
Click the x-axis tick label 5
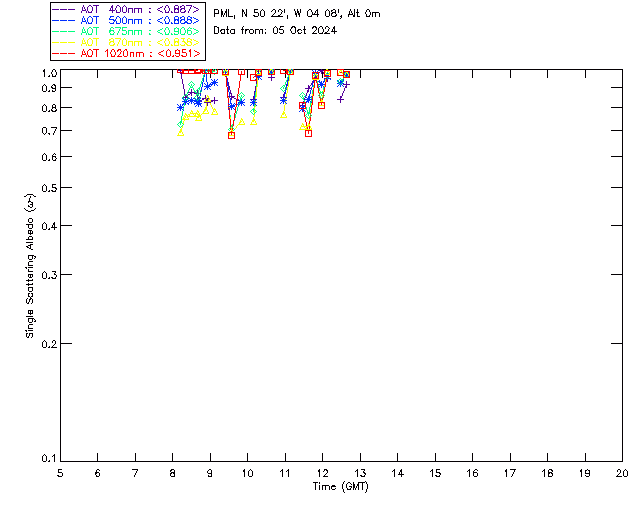point(60,473)
